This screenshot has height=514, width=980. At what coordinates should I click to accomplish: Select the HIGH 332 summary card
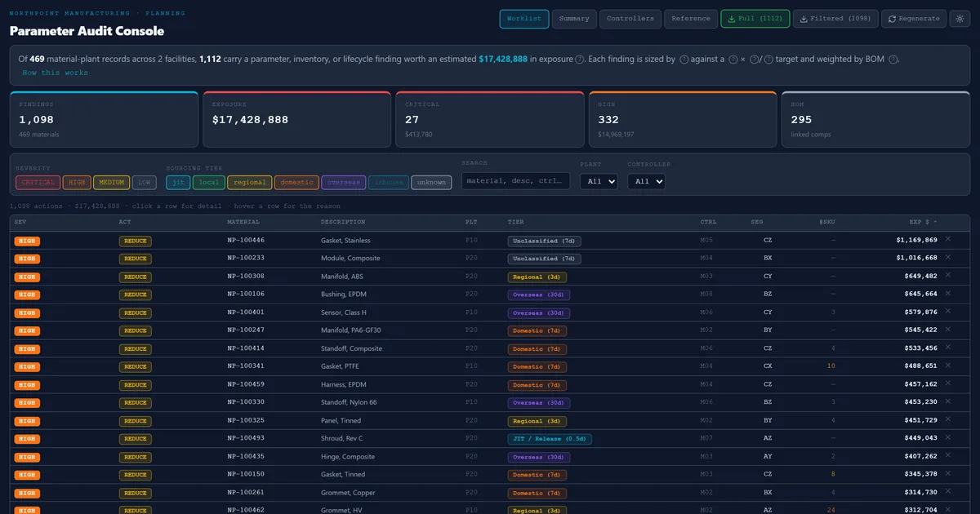(683, 120)
